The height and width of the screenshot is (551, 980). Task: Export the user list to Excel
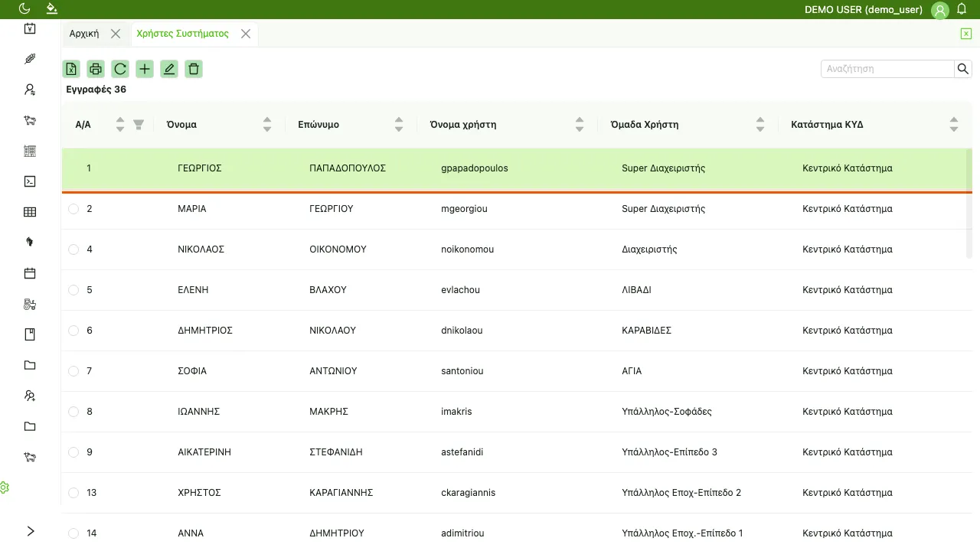tap(71, 69)
